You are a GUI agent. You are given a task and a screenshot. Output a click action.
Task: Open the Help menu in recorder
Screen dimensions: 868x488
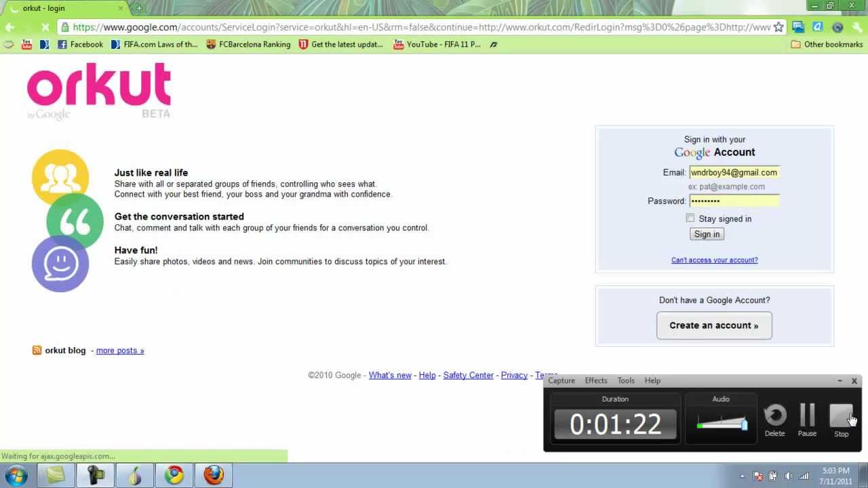(x=652, y=381)
